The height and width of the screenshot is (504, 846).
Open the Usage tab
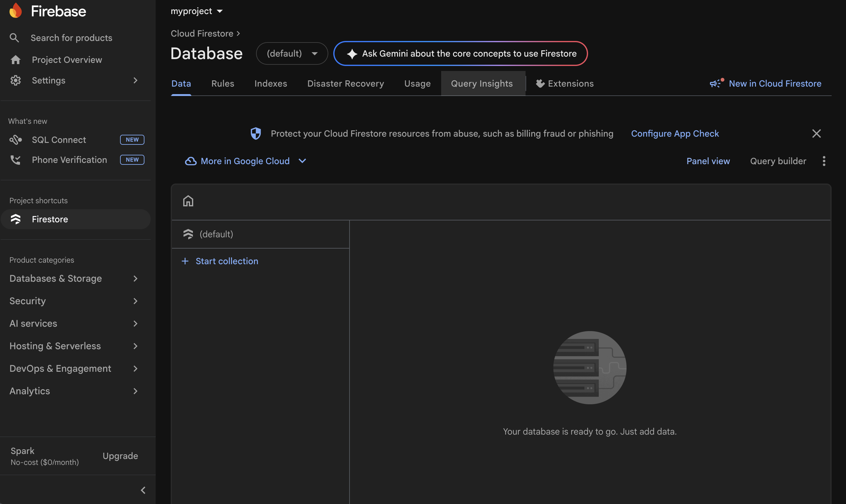pos(417,83)
